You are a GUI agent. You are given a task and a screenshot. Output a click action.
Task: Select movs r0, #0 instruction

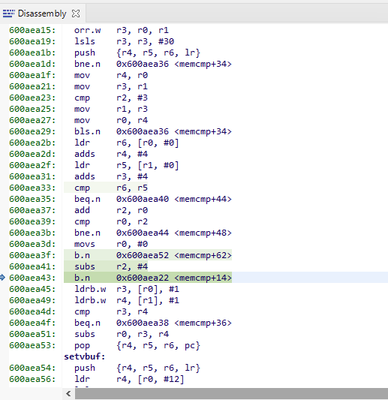pos(111,244)
